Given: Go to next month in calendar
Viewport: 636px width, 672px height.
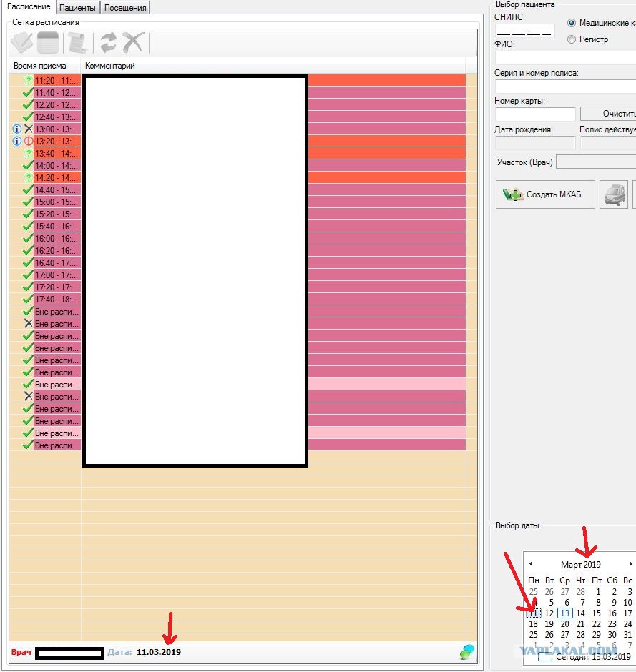Looking at the screenshot, I should coord(630,564).
